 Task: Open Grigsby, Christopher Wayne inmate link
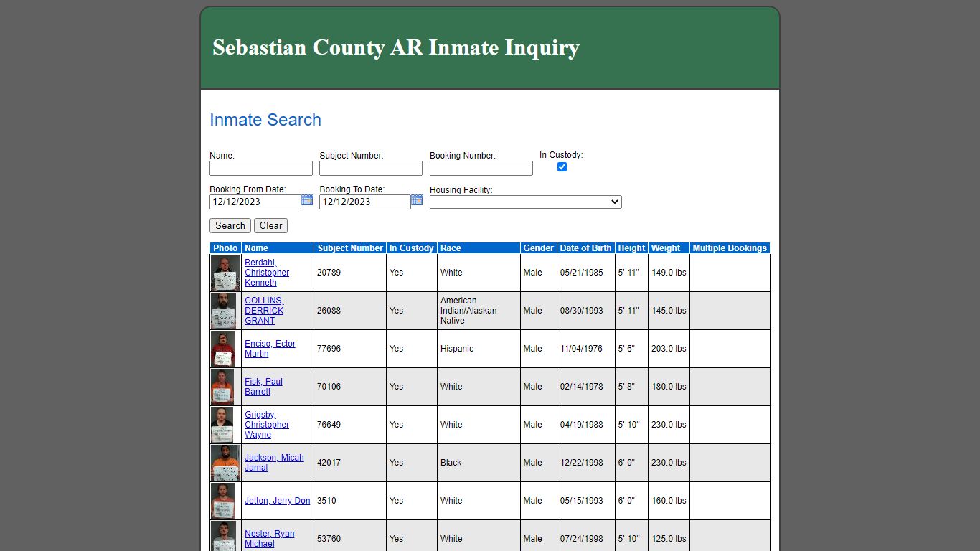(267, 425)
